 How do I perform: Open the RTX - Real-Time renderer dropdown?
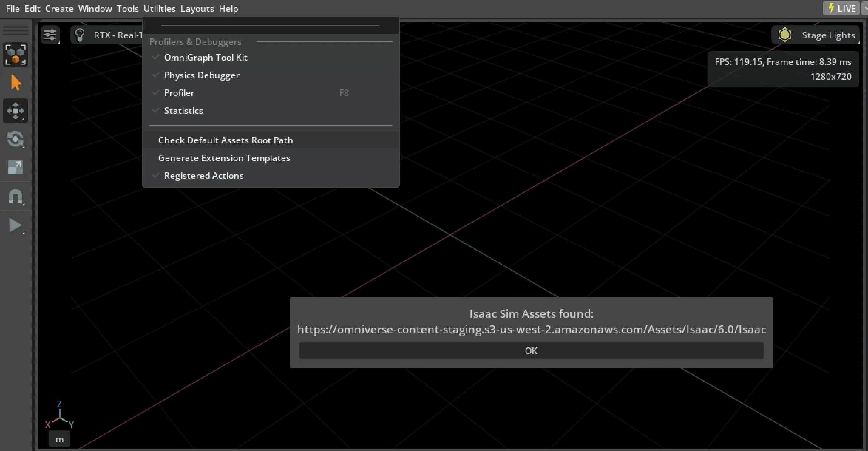coord(118,35)
